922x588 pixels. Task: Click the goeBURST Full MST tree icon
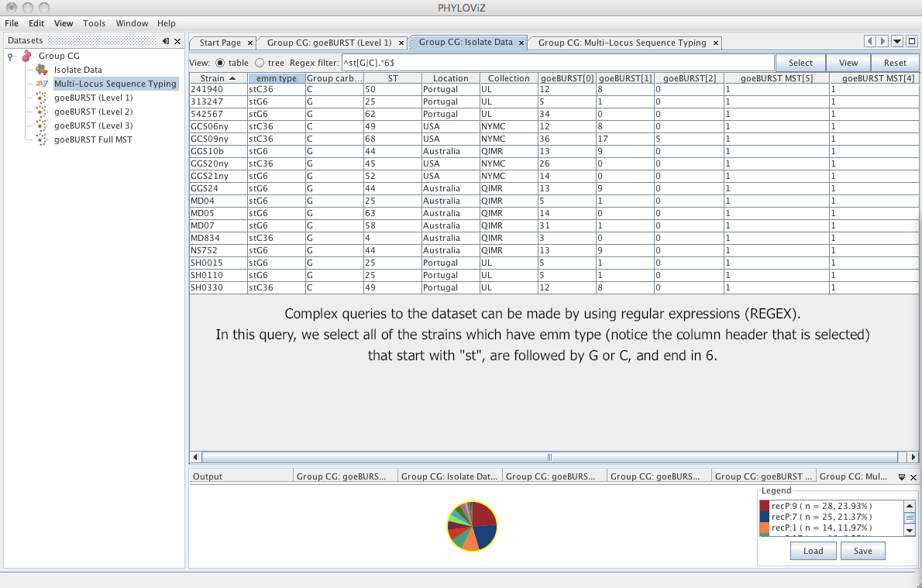[42, 139]
